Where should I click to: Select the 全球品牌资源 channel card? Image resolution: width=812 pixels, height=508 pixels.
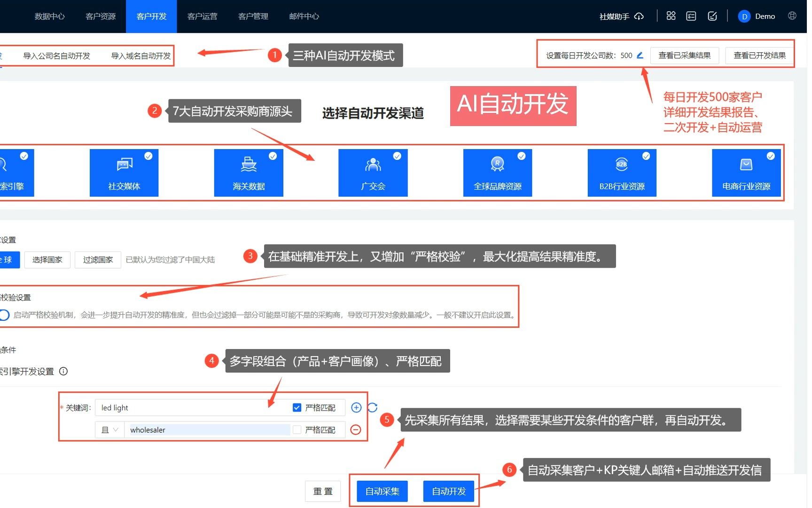point(498,173)
